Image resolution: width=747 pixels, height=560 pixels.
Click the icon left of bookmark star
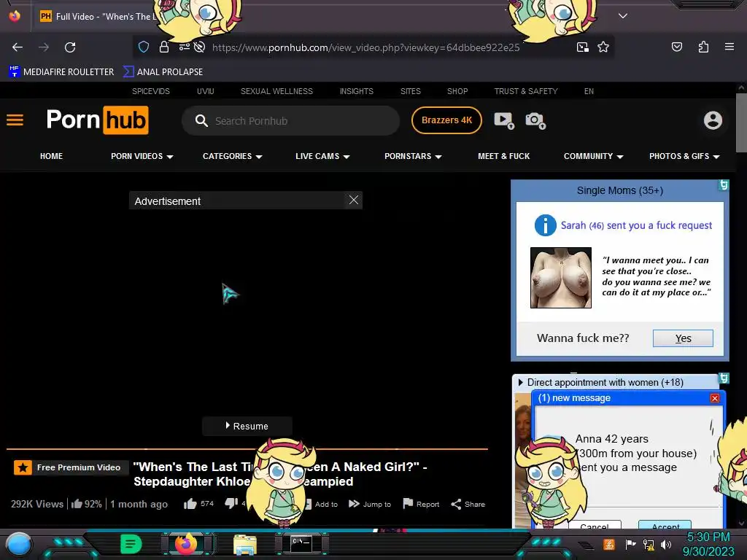(x=582, y=47)
